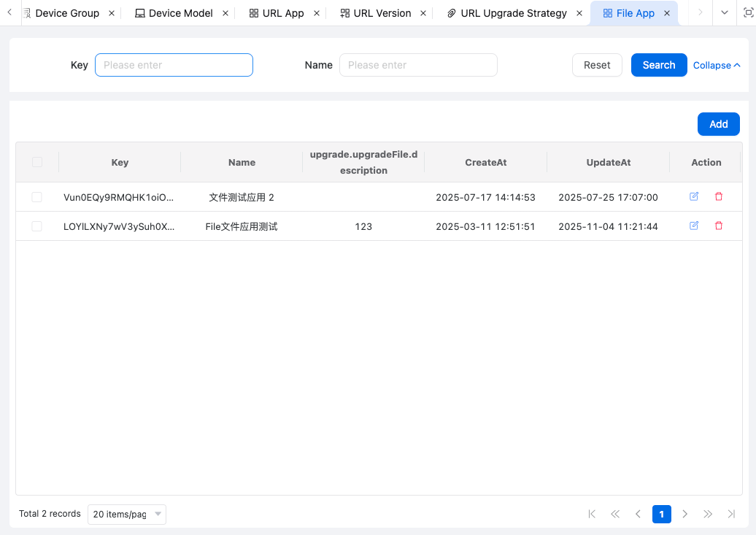The height and width of the screenshot is (535, 756).
Task: Close the URL Version tab
Action: coord(423,13)
